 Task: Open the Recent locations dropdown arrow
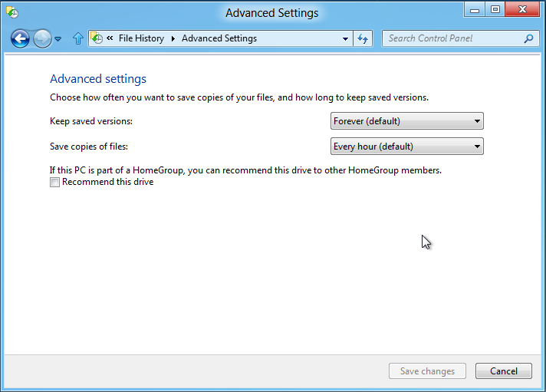(58, 38)
